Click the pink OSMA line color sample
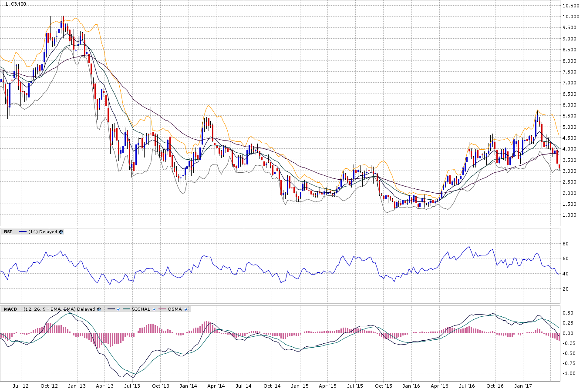Screen dimensions: 583x392 pos(162,309)
